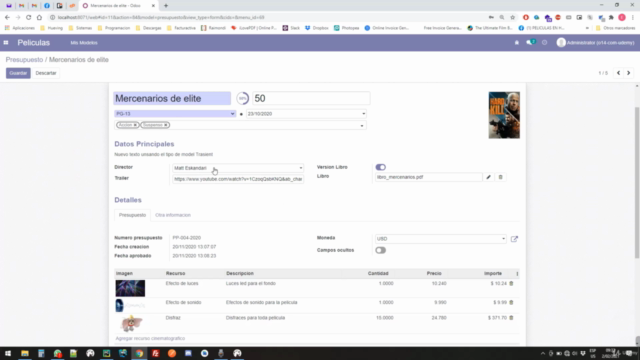The height and width of the screenshot is (360, 640).
Task: Expand the bookmarks overflow chevron
Action: click(x=587, y=28)
